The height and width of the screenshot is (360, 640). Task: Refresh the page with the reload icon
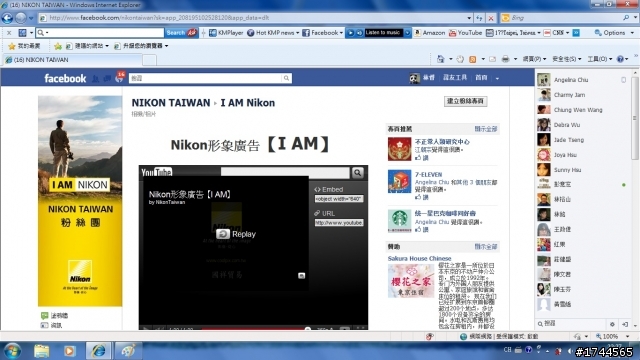click(x=479, y=18)
